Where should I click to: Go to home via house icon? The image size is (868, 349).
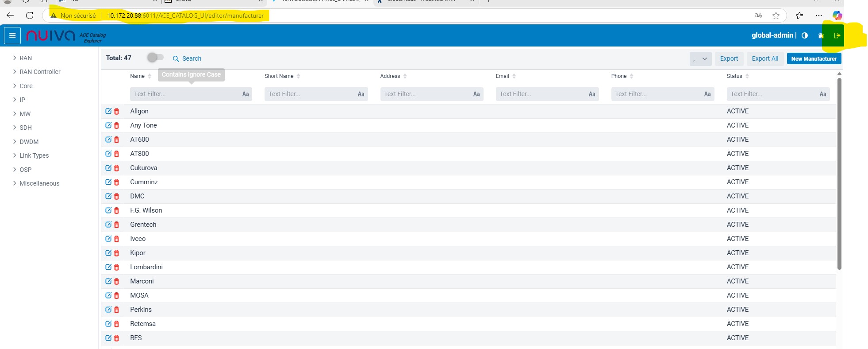pyautogui.click(x=821, y=35)
